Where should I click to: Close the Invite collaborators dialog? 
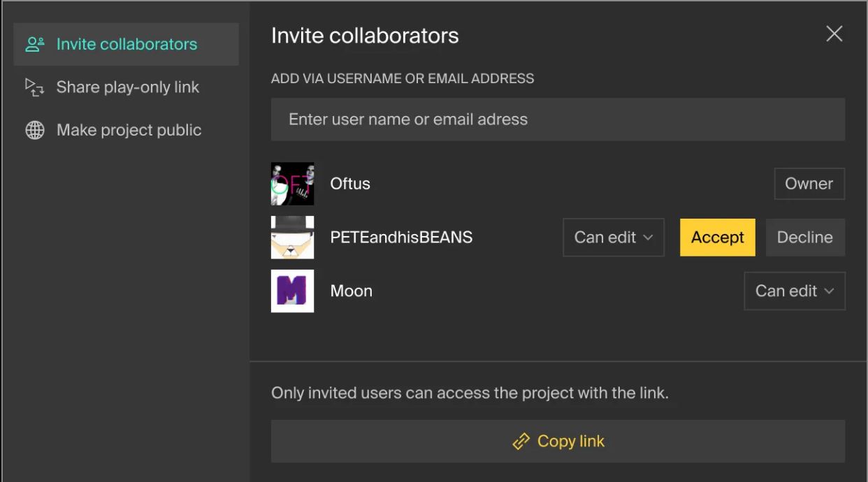coord(834,34)
